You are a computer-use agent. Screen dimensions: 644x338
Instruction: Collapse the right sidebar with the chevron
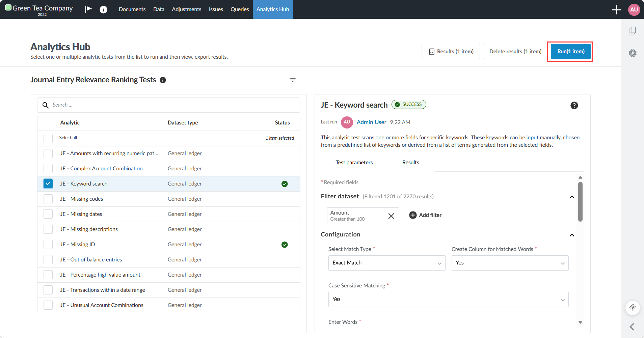(x=632, y=327)
